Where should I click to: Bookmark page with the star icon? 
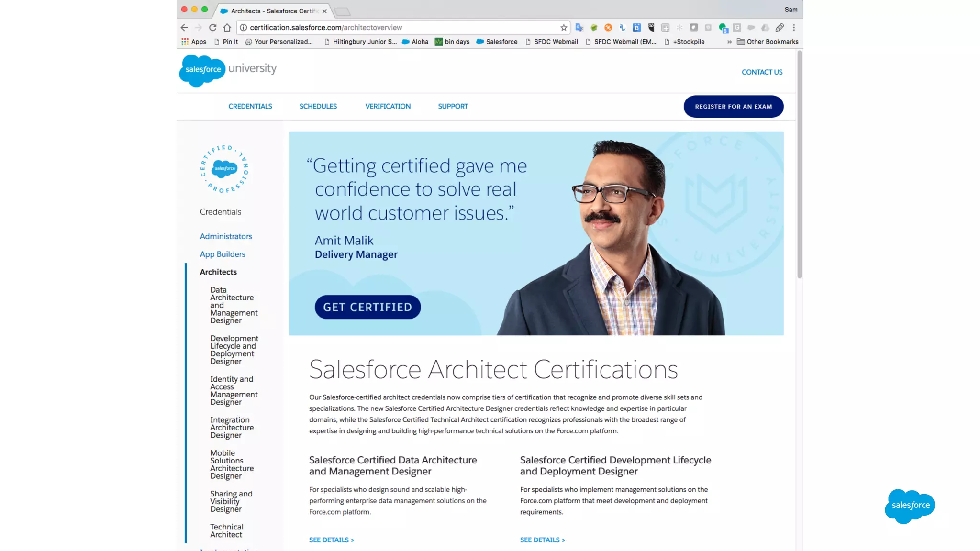coord(564,28)
